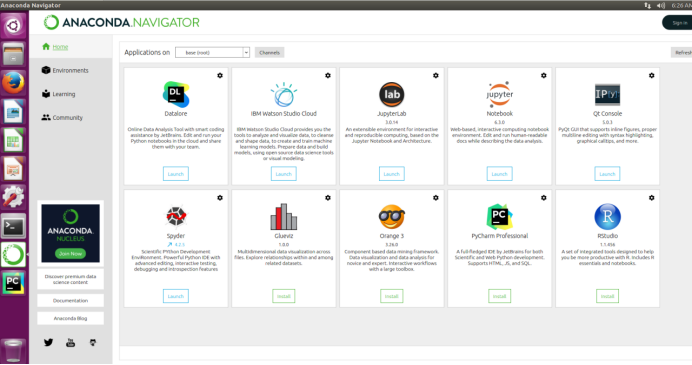Screen dimensions: 692x365
Task: Click the Datalore application logo
Action: pyautogui.click(x=176, y=94)
